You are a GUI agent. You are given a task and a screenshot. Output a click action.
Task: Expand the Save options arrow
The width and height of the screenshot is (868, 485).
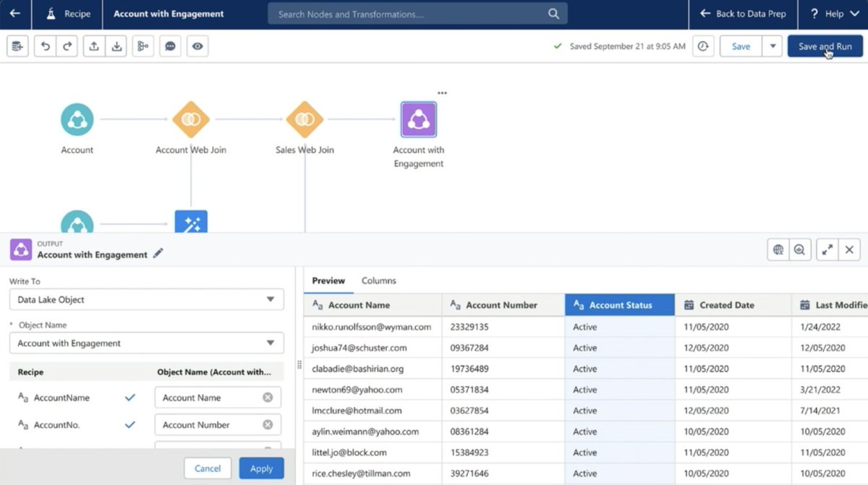[773, 46]
